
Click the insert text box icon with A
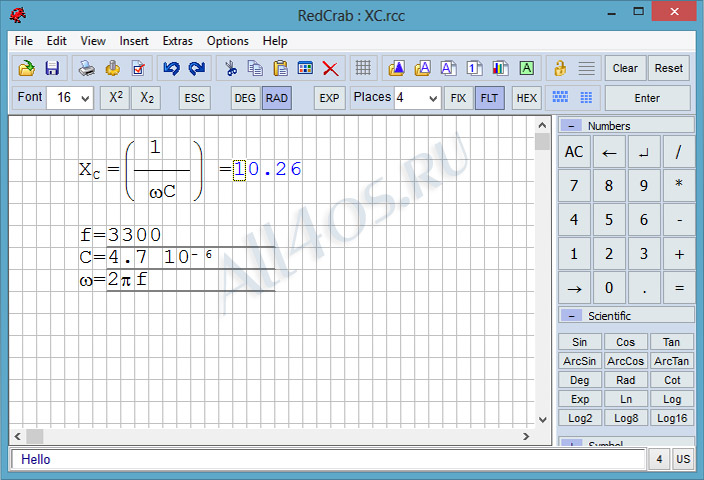click(448, 68)
